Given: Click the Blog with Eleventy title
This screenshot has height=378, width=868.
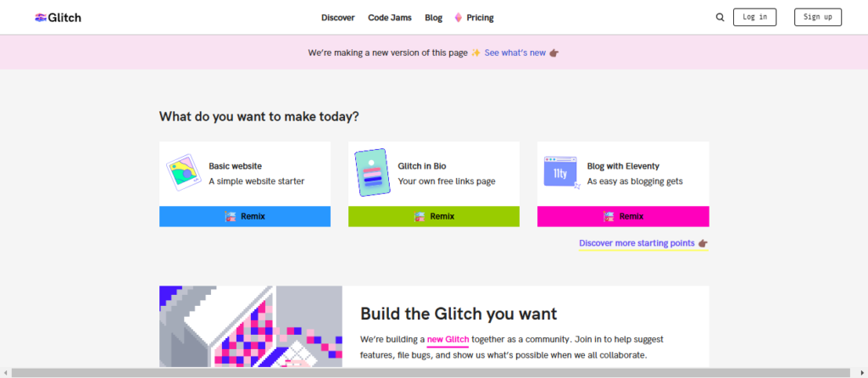Looking at the screenshot, I should tap(623, 166).
